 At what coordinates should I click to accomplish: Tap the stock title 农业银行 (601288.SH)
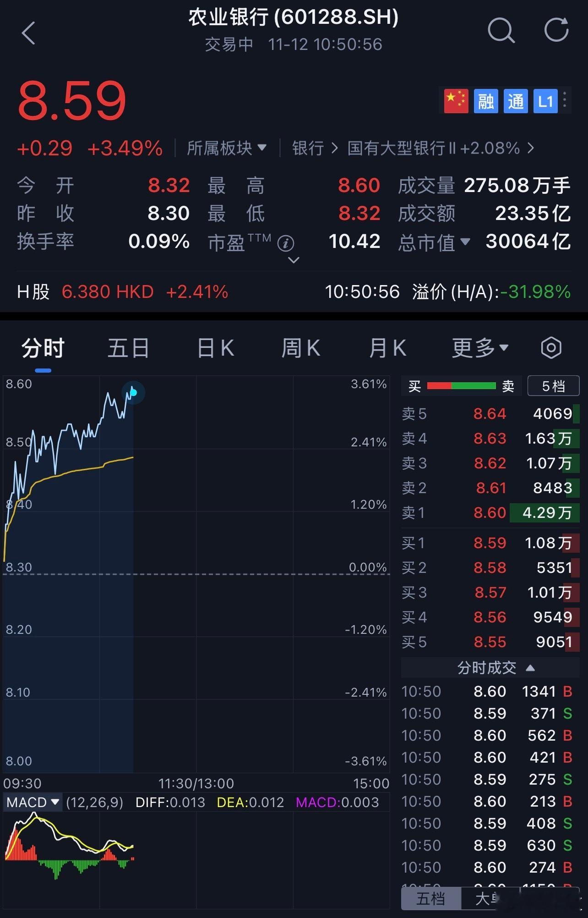pyautogui.click(x=293, y=17)
